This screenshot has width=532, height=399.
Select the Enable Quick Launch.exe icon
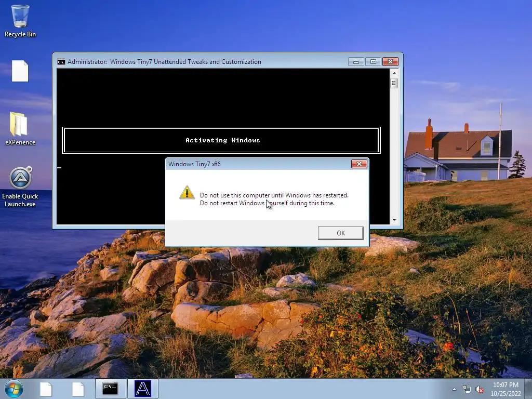[20, 187]
